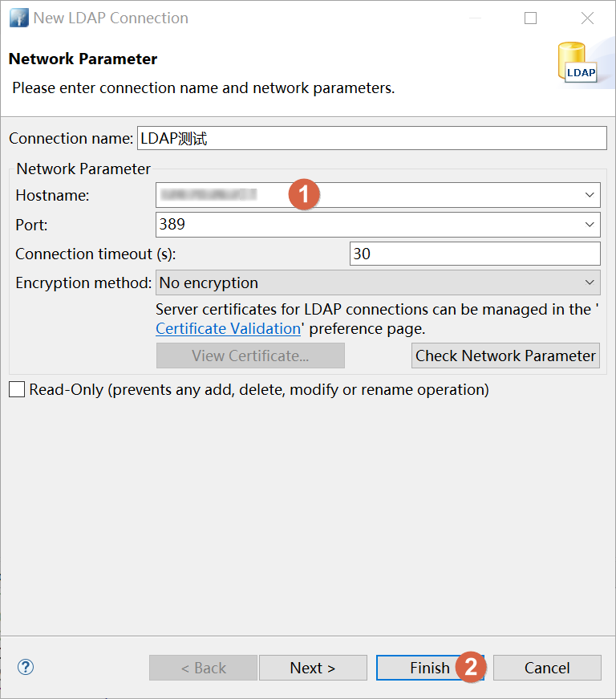Screen dimensions: 616x699
Task: Expand the Hostname dropdown arrow
Action: click(x=590, y=195)
